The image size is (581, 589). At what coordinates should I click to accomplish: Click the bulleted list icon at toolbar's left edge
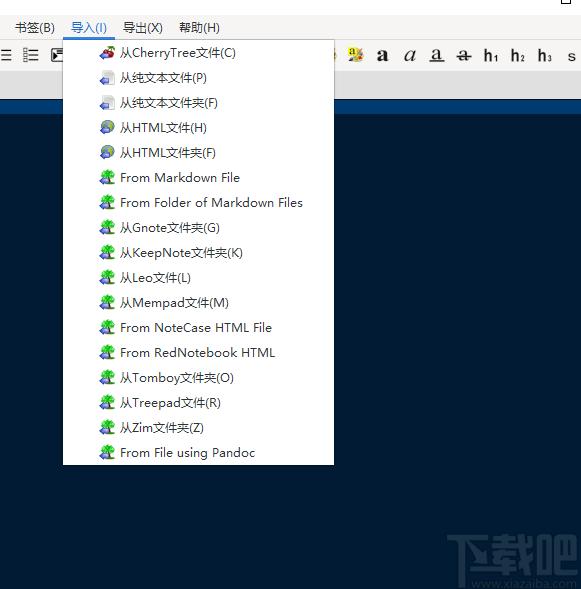point(6,55)
